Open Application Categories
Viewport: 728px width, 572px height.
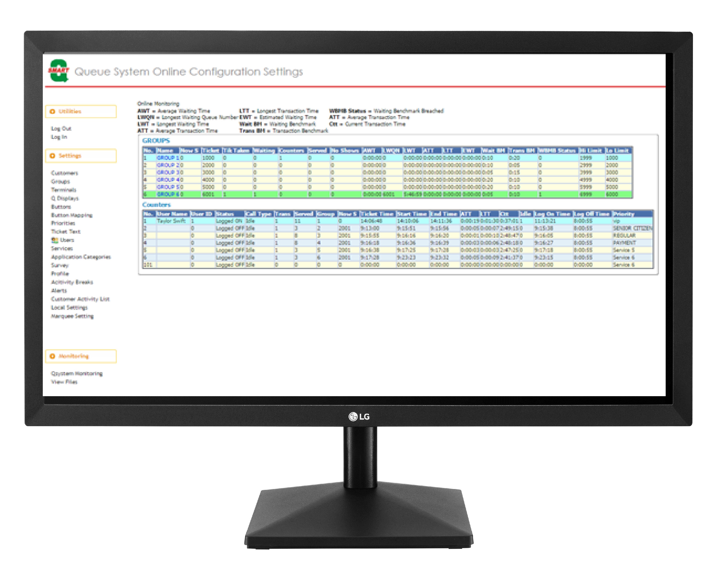[x=81, y=257]
